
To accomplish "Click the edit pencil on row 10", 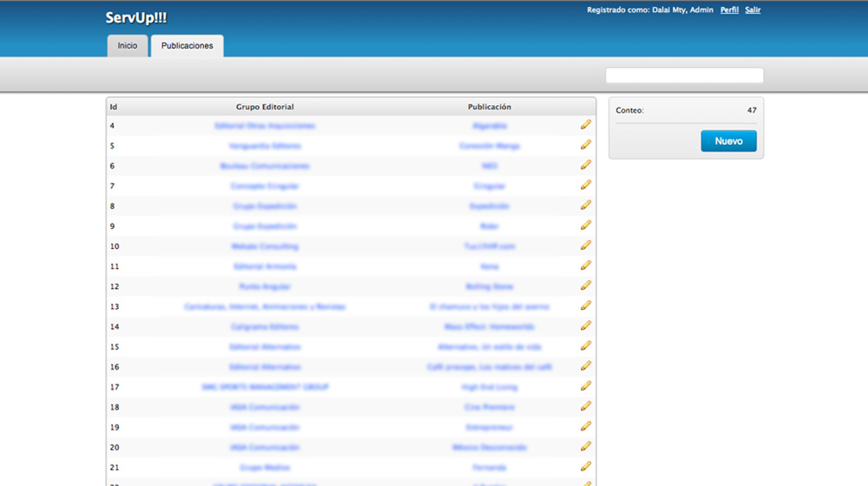I will [x=586, y=246].
